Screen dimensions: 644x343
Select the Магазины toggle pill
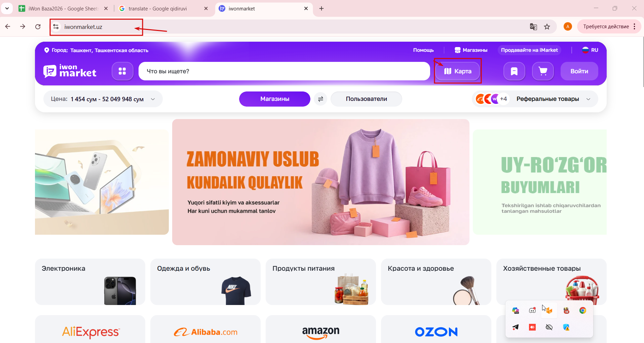point(275,99)
